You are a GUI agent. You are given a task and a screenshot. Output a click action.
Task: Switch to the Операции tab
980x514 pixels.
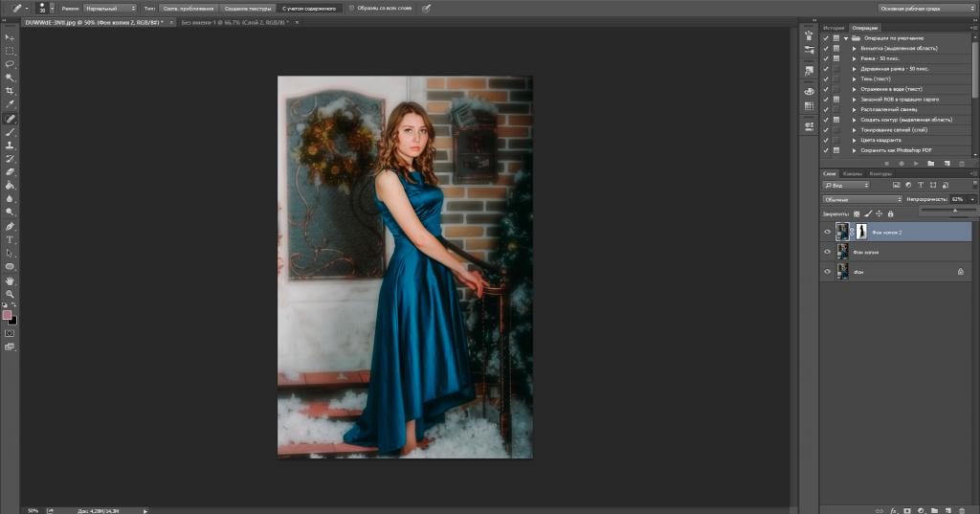(865, 28)
